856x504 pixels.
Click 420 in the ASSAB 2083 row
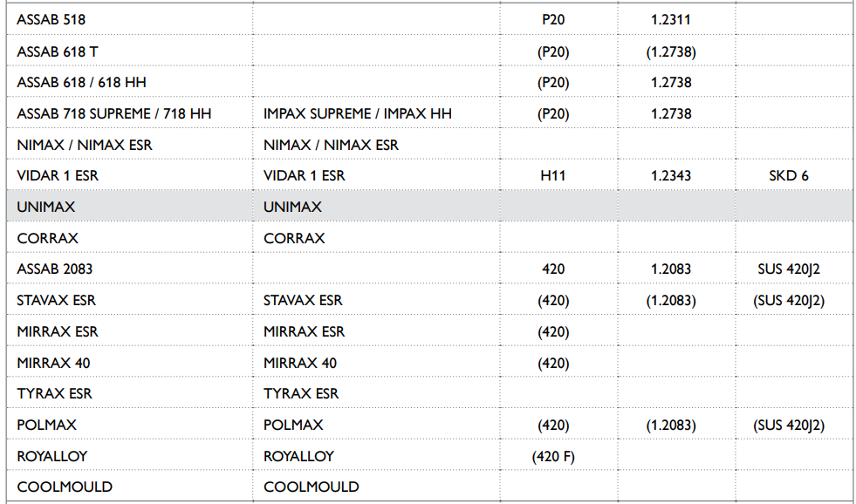pyautogui.click(x=553, y=269)
